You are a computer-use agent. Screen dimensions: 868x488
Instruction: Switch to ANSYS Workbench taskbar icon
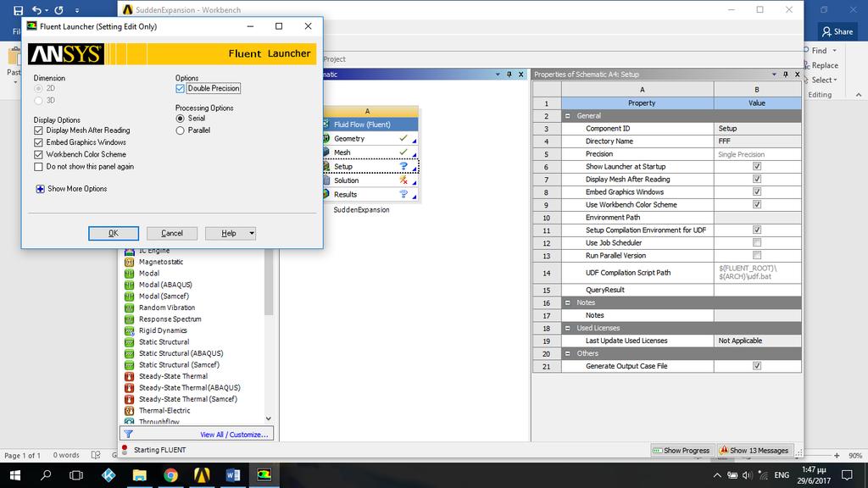pos(202,474)
